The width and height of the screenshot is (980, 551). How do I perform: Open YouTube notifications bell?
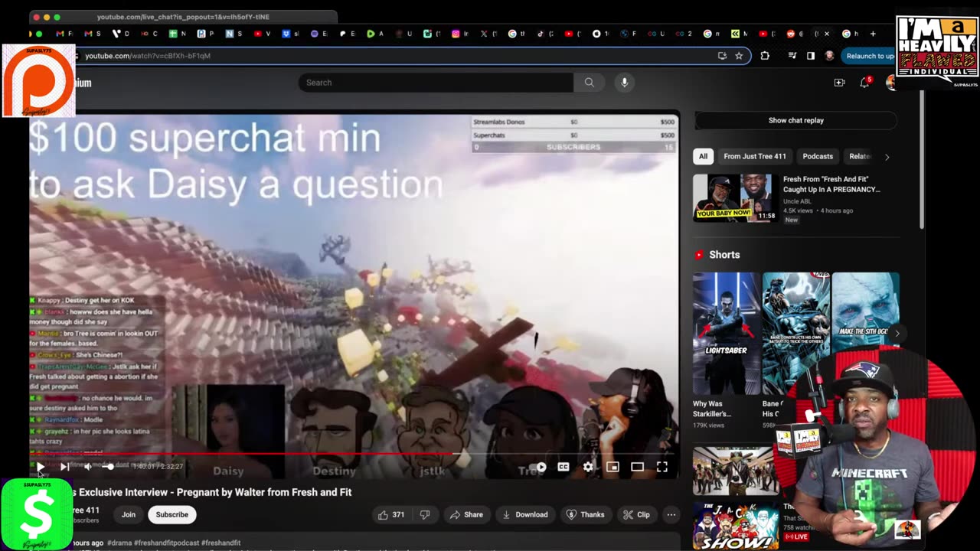coord(865,83)
